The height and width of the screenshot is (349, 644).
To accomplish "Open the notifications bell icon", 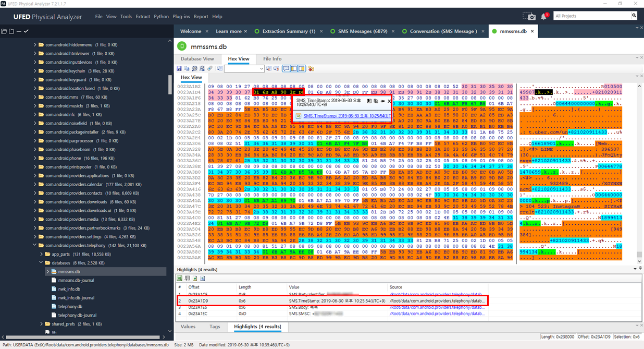I will coord(544,16).
